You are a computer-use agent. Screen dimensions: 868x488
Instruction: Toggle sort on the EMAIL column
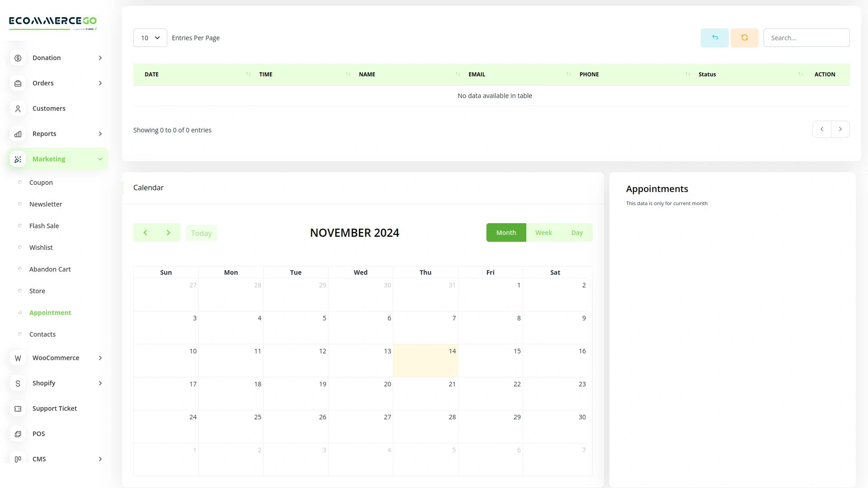(x=569, y=74)
